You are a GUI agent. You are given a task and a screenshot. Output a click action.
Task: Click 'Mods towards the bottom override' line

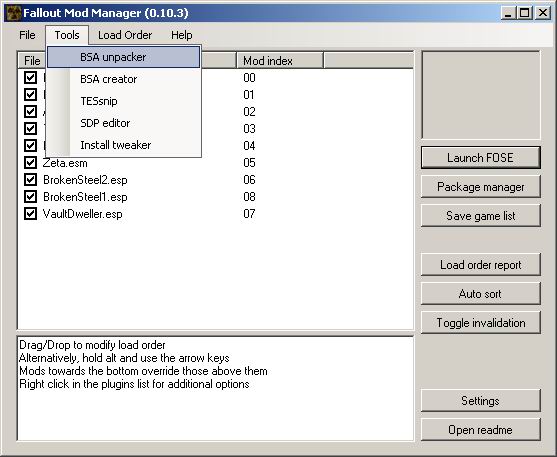point(143,371)
